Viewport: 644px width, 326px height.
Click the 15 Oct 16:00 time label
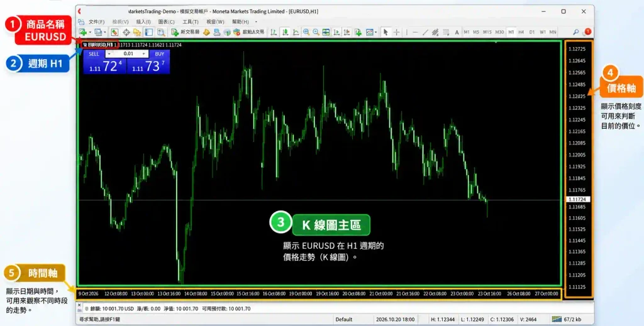click(248, 293)
